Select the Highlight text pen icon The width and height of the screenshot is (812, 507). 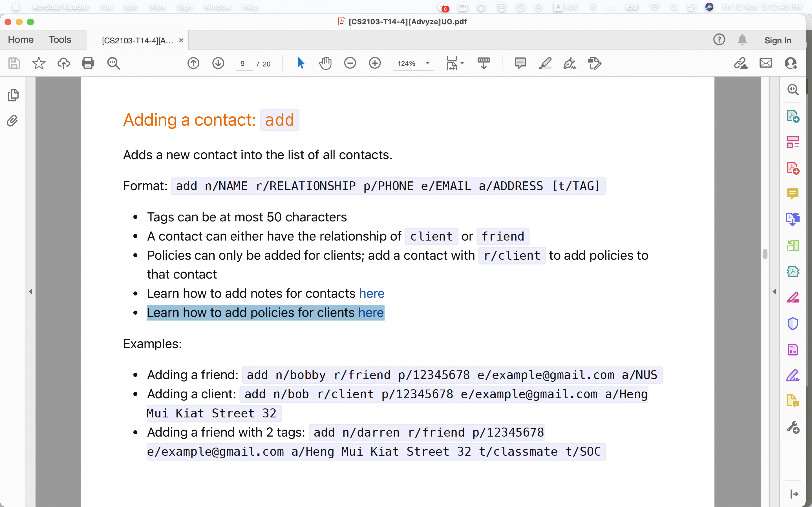(545, 63)
